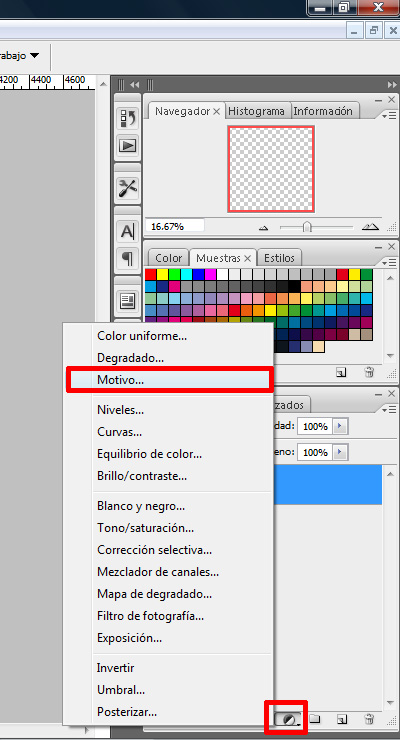Switch to the Histograma tab
This screenshot has width=400, height=740.
pos(256,111)
